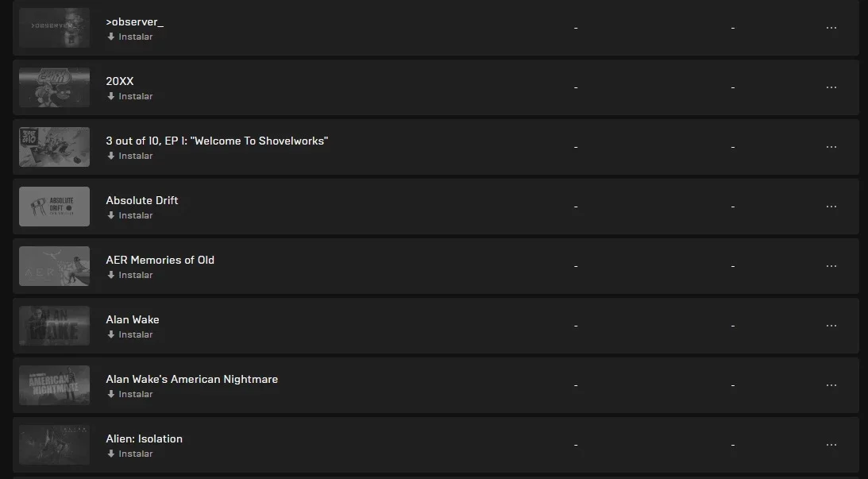
Task: Select the American Nightmare cover thumbnail
Action: click(x=54, y=385)
